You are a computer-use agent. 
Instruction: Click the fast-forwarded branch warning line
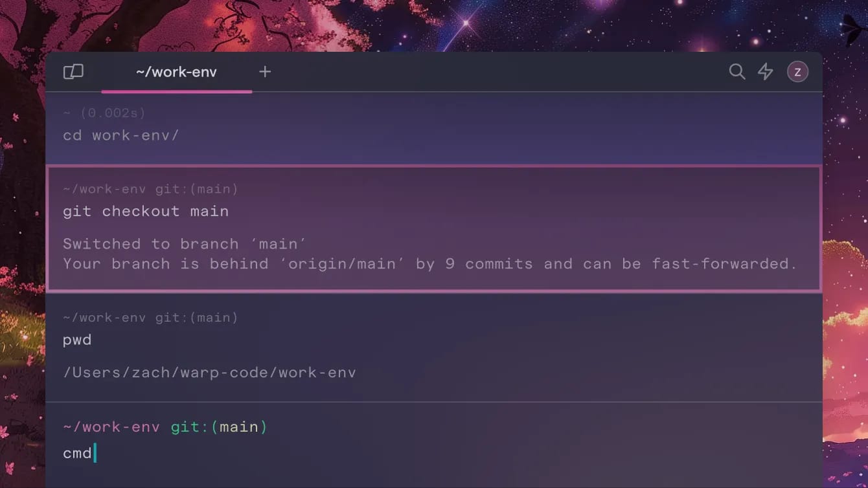pyautogui.click(x=429, y=263)
